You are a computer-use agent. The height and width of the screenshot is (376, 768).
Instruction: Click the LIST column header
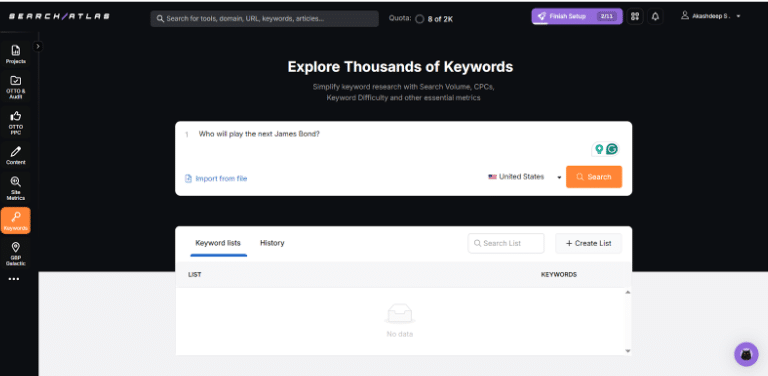194,275
